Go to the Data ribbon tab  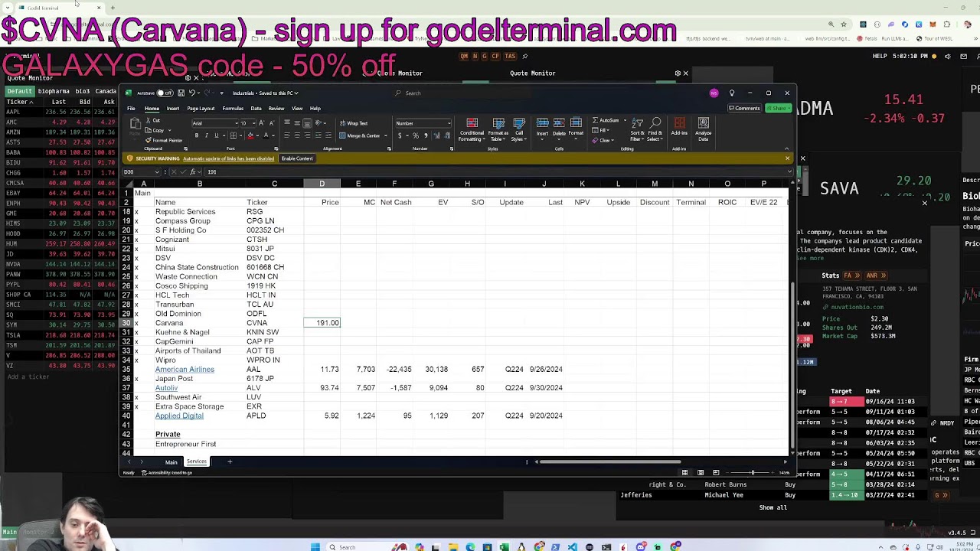256,109
